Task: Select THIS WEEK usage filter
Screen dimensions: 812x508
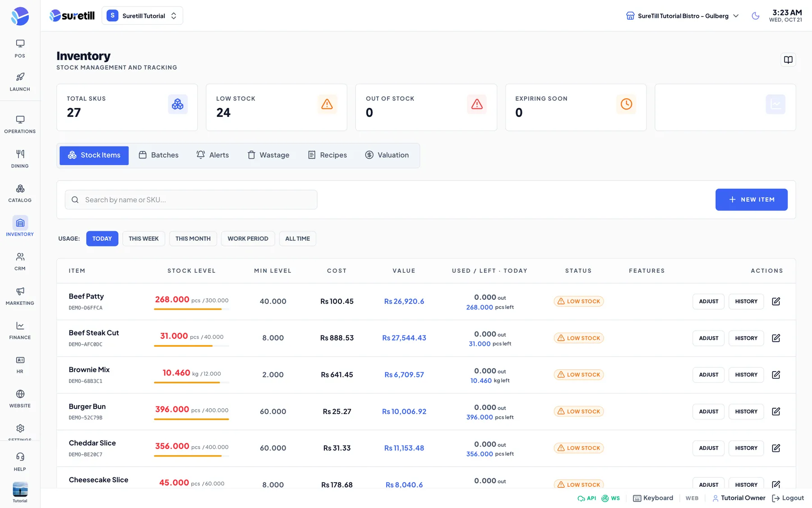Action: pos(143,238)
